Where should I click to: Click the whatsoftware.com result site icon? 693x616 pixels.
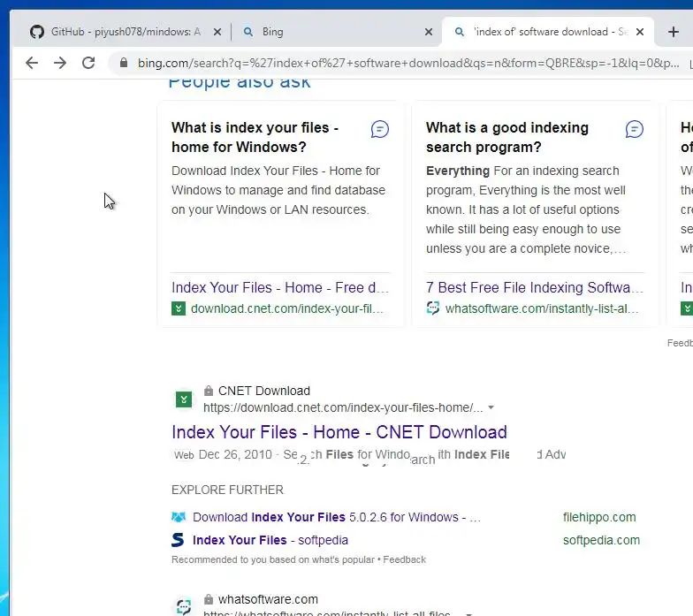coord(184,606)
